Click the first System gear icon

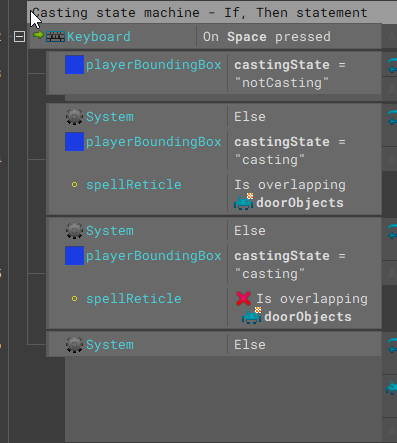click(74, 117)
